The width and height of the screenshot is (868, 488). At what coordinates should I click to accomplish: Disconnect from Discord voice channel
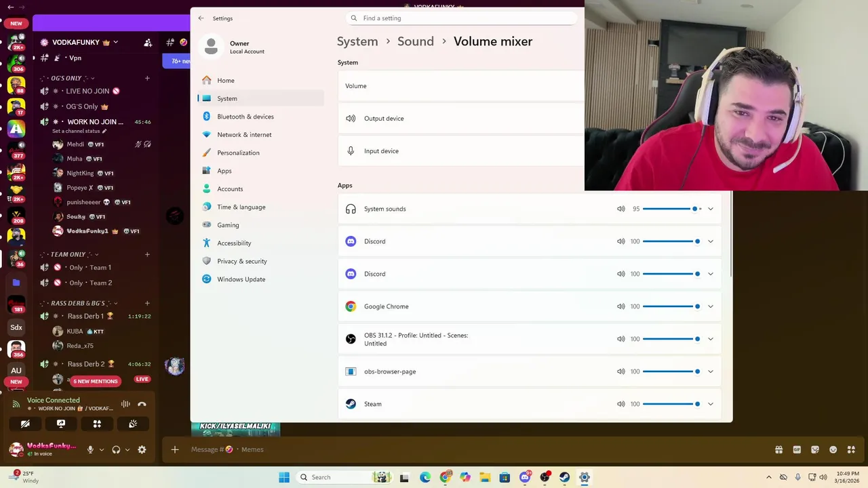coord(142,404)
